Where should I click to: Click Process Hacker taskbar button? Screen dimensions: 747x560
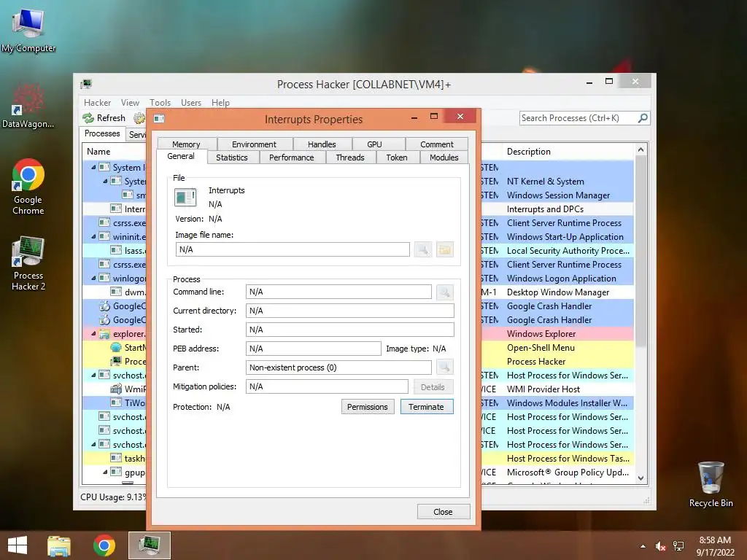coord(150,545)
